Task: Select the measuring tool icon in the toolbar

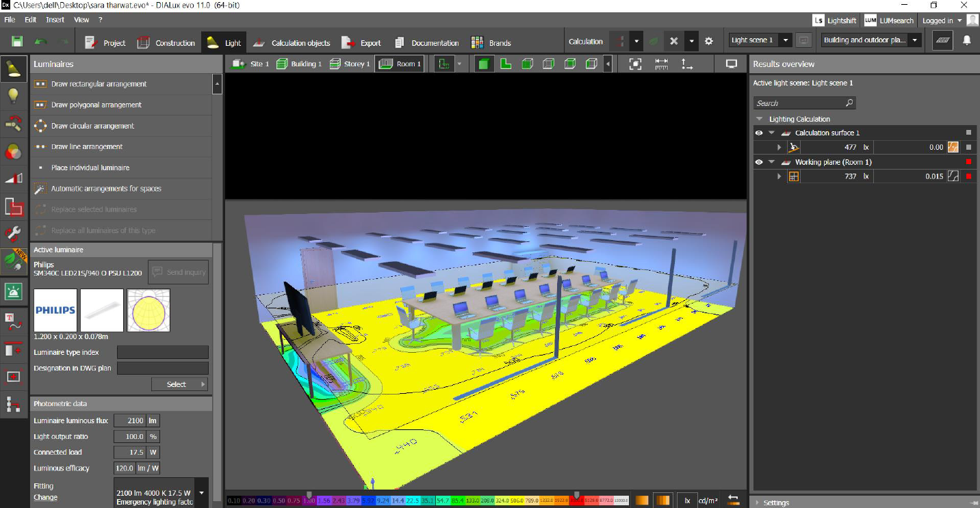Action: 662,63
